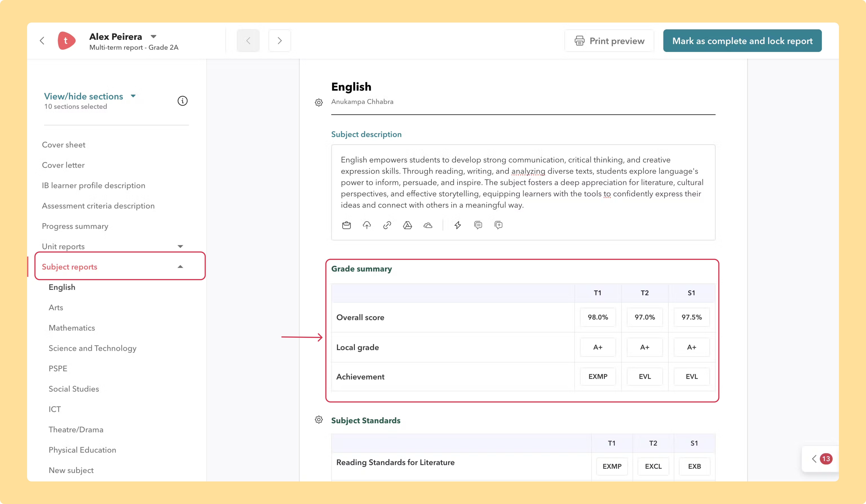
Task: Click T1 Reading Standards EXMP cell
Action: click(612, 466)
